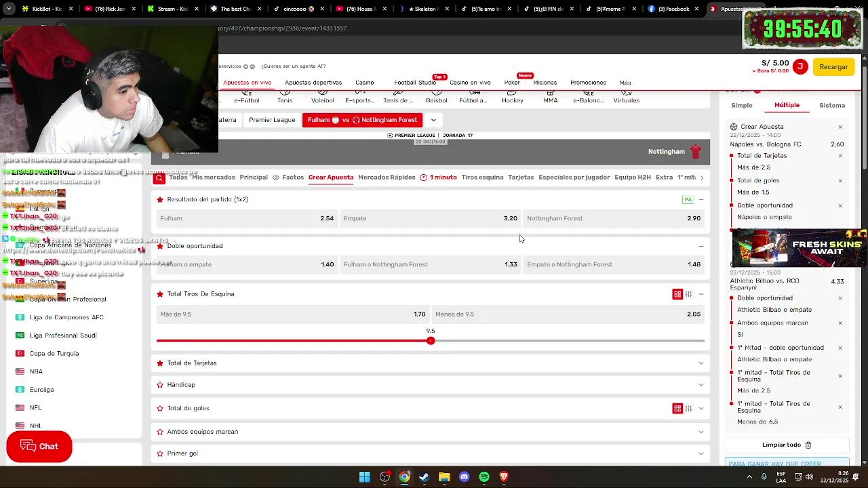Star the Primer gol market
This screenshot has width=868, height=488.
tap(160, 453)
